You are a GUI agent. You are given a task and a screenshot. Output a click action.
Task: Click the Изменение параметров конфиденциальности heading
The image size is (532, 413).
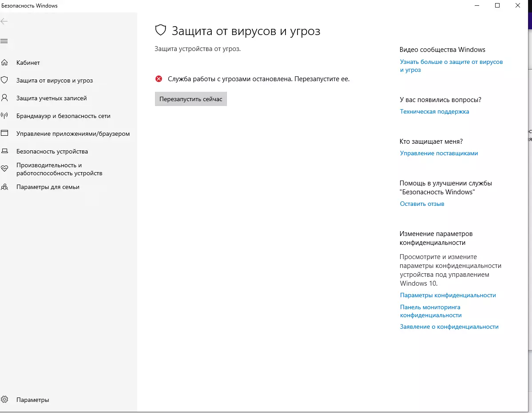436,238
